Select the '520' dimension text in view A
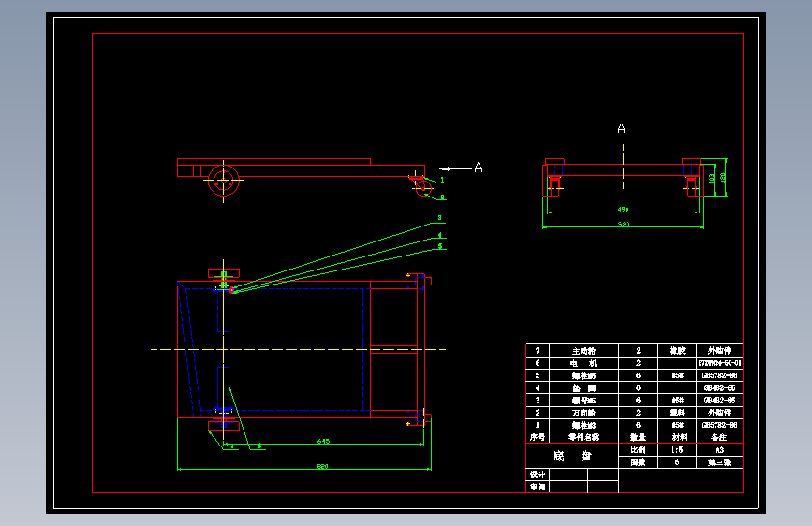 click(x=624, y=225)
